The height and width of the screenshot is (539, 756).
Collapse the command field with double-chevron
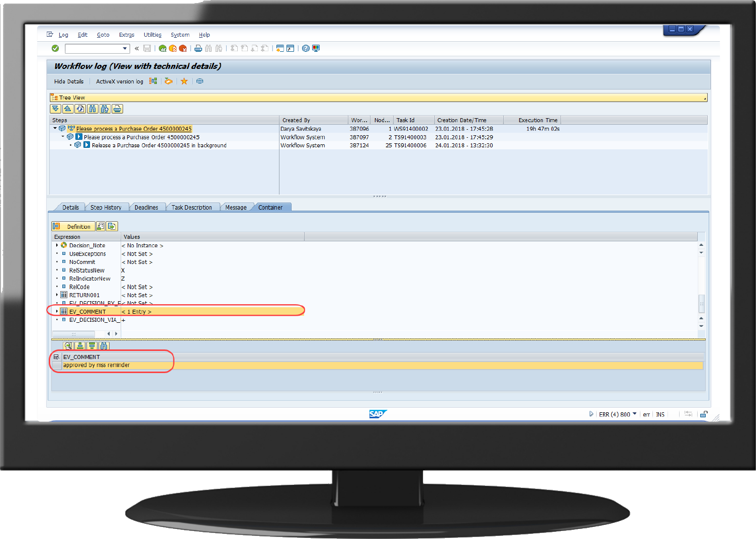coord(137,48)
